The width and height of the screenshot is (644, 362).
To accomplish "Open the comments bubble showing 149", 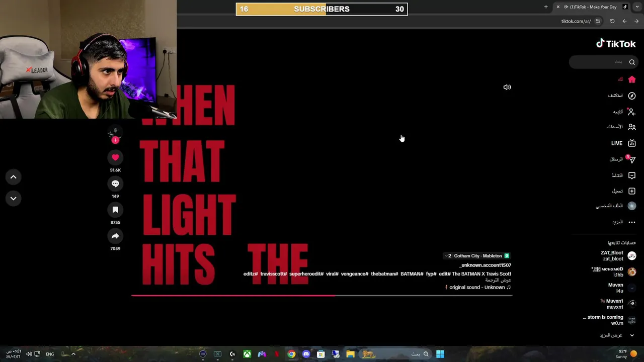I will point(115,184).
